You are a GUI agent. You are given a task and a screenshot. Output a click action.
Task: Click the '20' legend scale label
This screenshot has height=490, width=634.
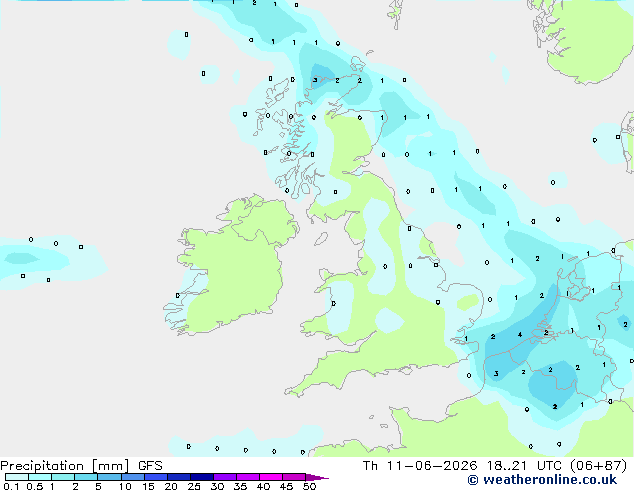point(171,486)
